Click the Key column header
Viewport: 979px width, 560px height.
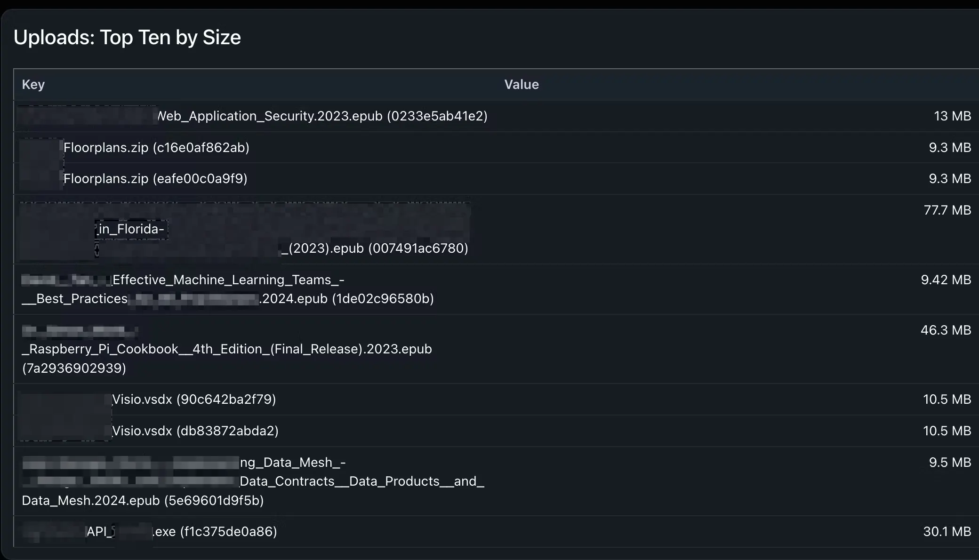point(33,85)
